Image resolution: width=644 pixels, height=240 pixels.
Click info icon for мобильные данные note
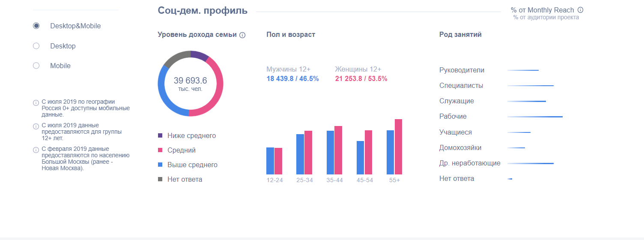tap(36, 103)
